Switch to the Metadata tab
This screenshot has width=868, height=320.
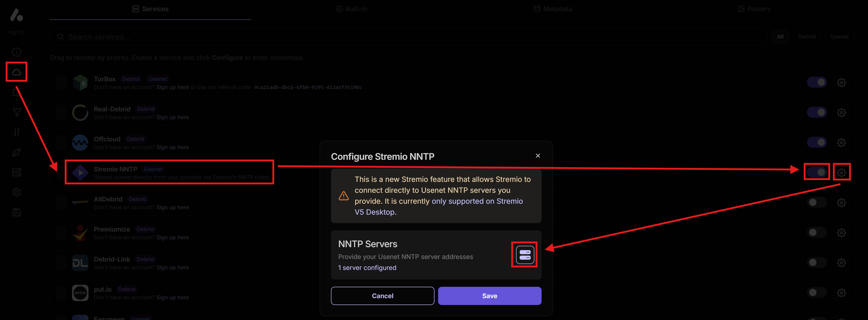[553, 9]
